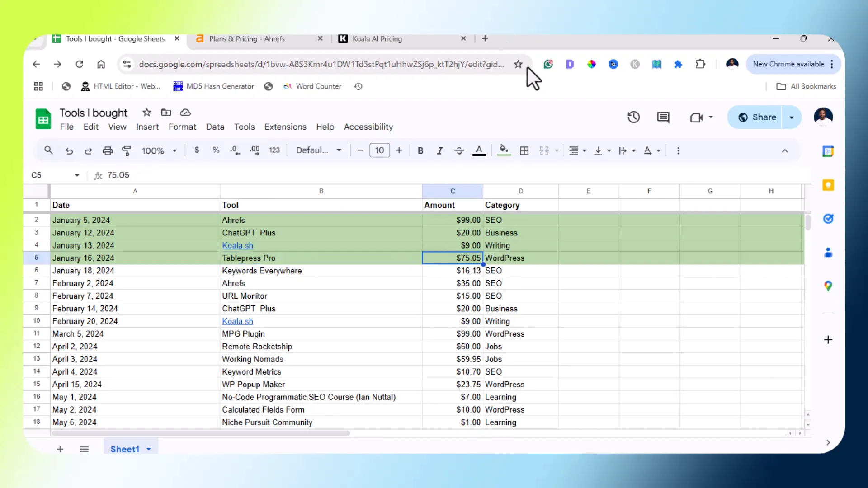Open Share options dropdown arrow
Image resolution: width=868 pixels, height=488 pixels.
tap(792, 117)
